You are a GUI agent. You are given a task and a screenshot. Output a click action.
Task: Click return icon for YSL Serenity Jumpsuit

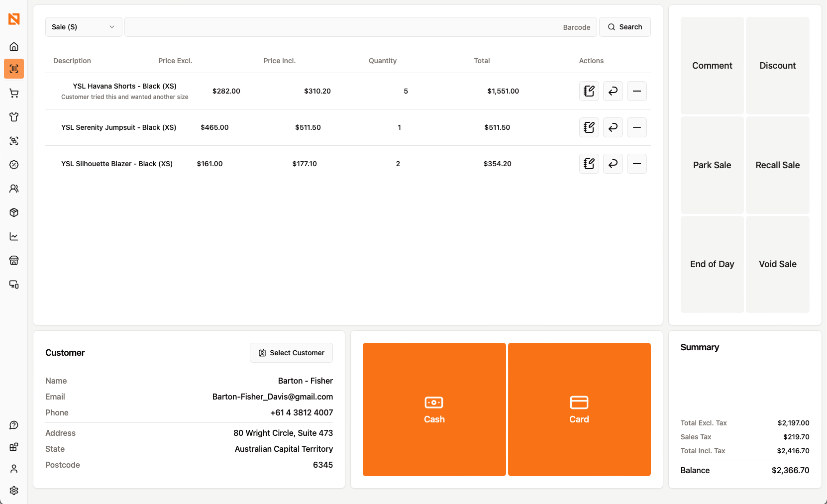(x=613, y=127)
